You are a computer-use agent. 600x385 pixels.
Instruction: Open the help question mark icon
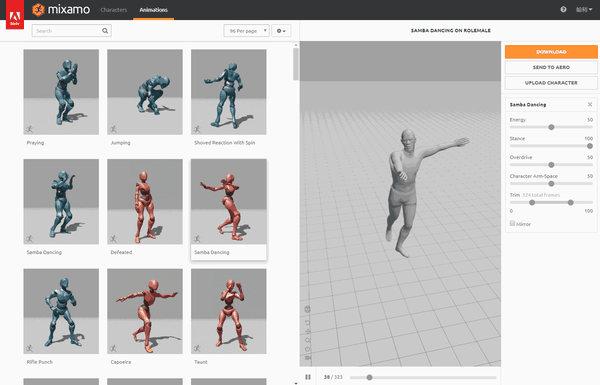click(563, 10)
